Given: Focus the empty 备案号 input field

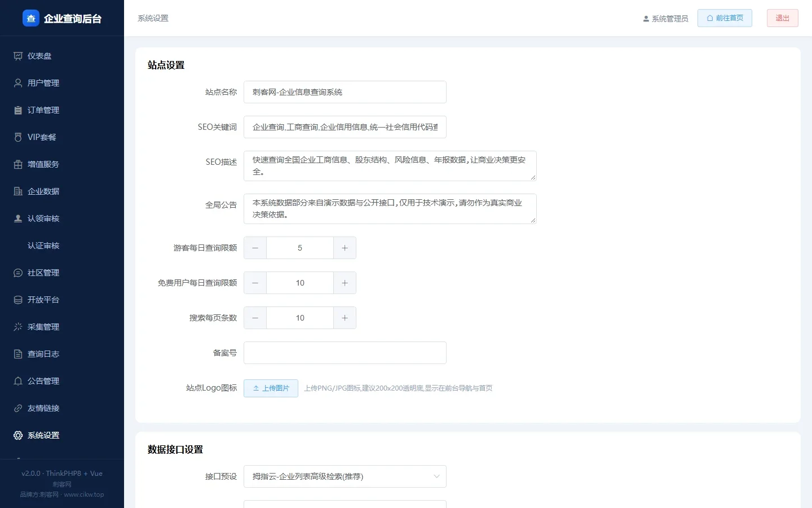Looking at the screenshot, I should (345, 353).
